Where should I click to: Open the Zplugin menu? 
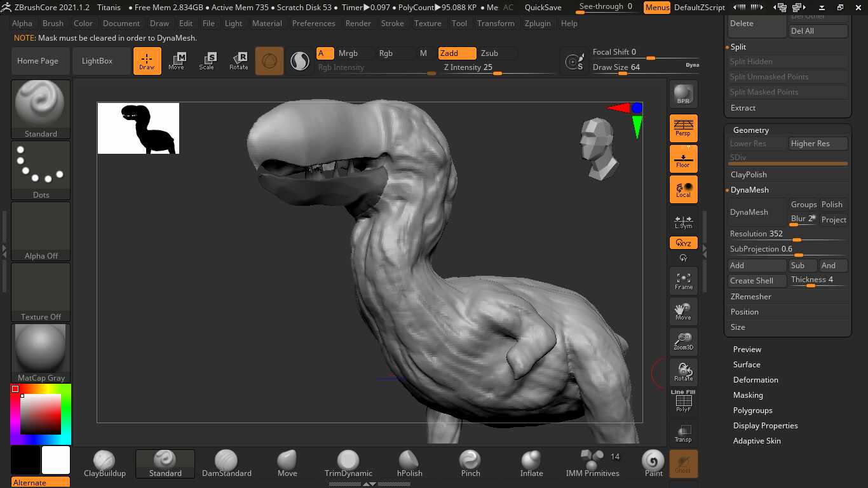pos(538,23)
